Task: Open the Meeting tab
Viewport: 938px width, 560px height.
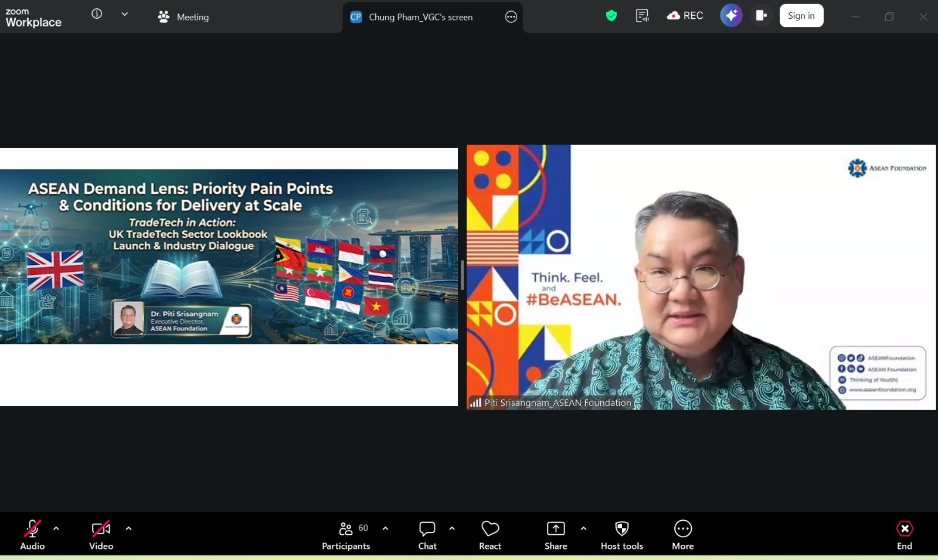Action: click(183, 17)
